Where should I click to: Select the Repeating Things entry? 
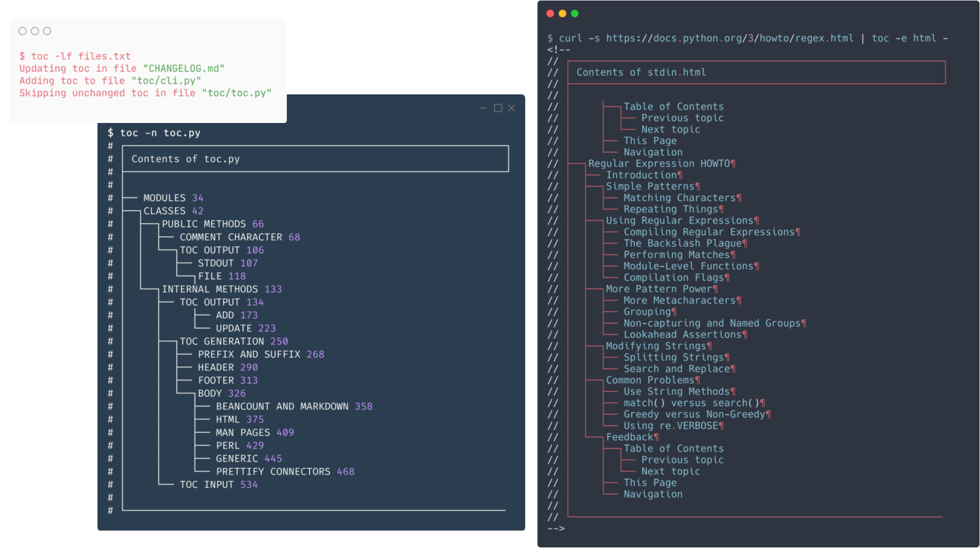674,209
